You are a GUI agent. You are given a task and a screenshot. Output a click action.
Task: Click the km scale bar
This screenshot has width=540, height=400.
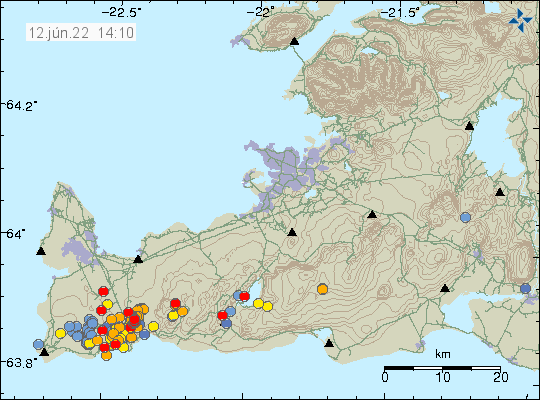pyautogui.click(x=442, y=368)
